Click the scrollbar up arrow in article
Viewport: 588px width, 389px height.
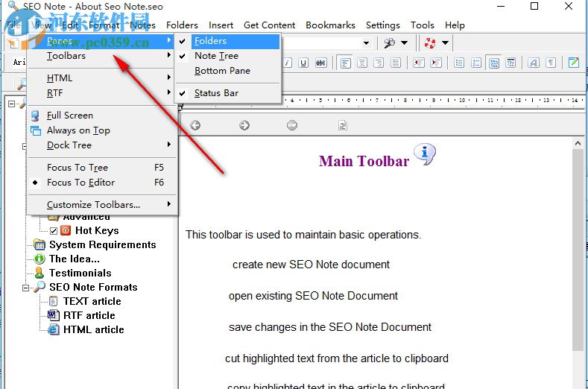578,143
